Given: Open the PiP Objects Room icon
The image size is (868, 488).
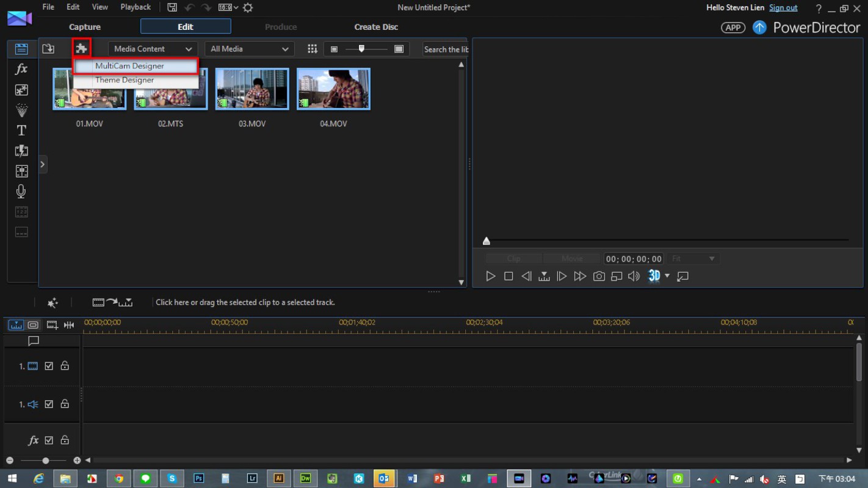Looking at the screenshot, I should click(21, 90).
